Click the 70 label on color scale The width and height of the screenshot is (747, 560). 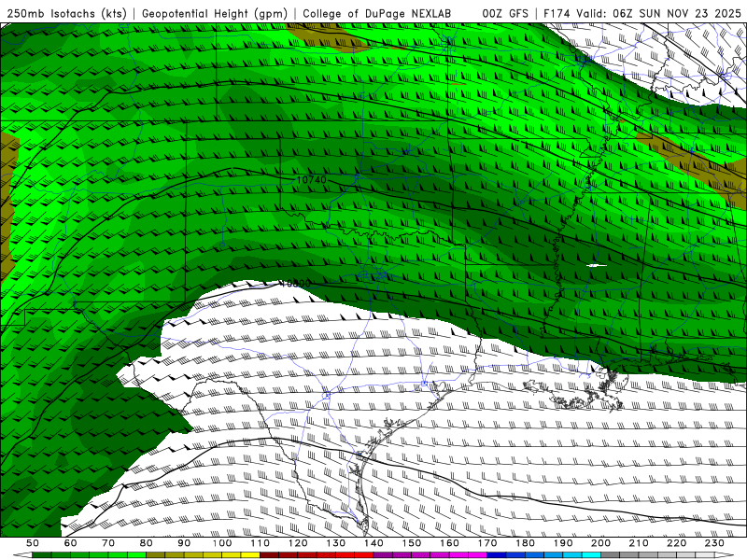(x=108, y=543)
